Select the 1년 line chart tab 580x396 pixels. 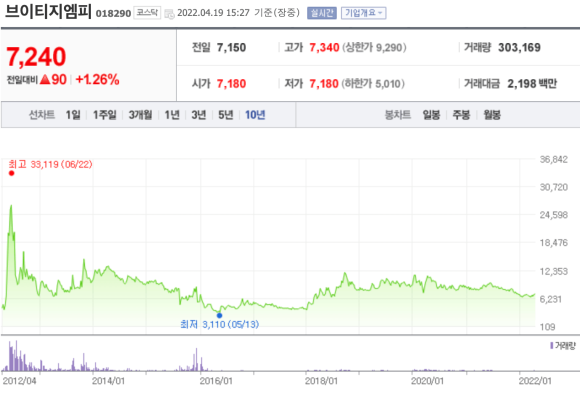pyautogui.click(x=172, y=115)
